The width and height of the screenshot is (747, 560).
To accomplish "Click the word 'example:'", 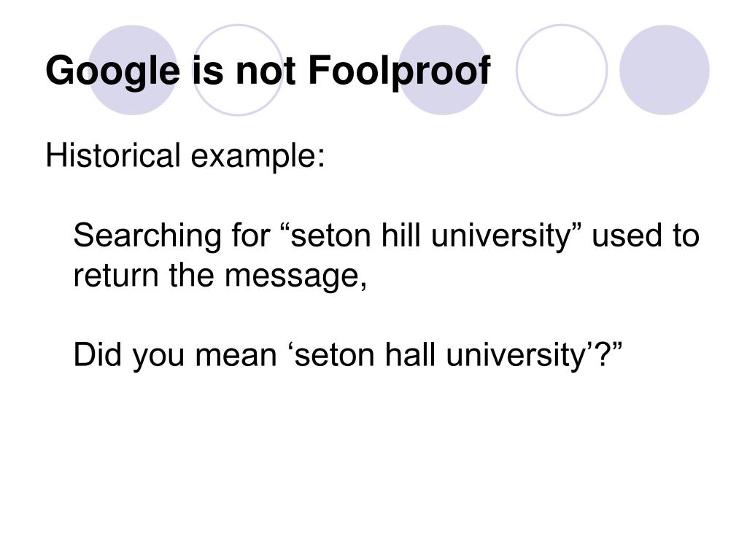I will (258, 156).
